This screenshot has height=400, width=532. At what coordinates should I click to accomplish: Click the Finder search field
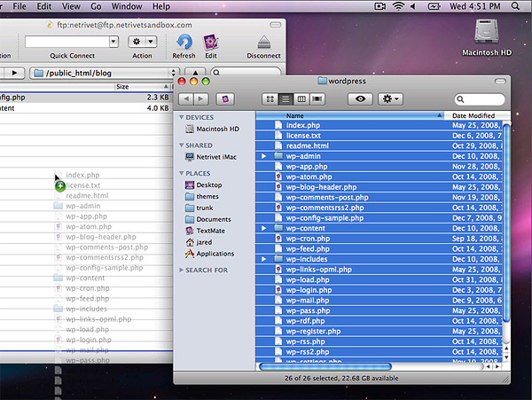(x=480, y=99)
